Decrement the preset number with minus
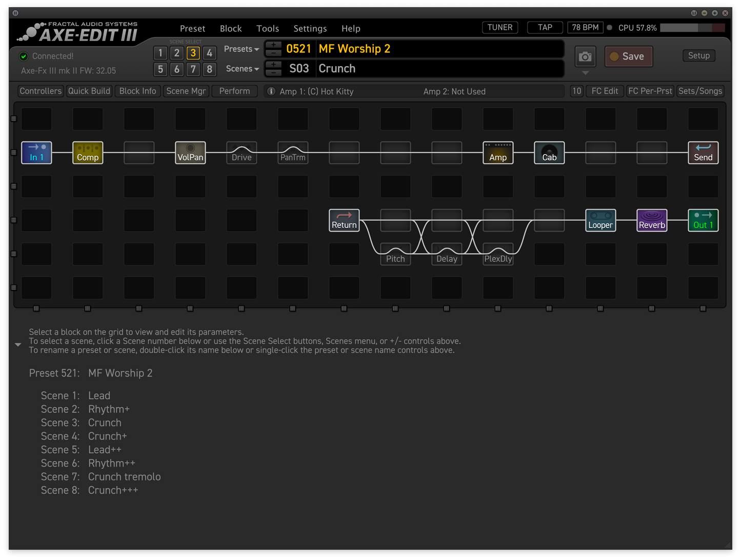This screenshot has width=741, height=560. 273,53
